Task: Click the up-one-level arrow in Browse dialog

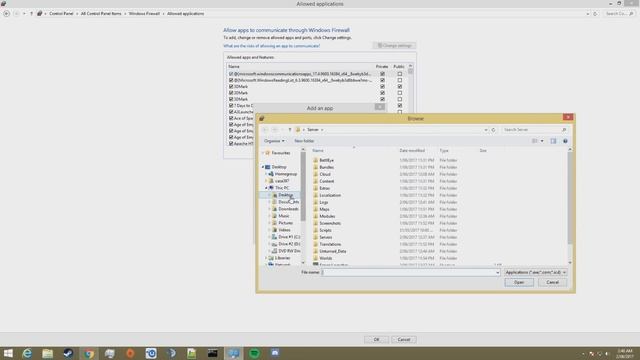Action: click(x=290, y=130)
